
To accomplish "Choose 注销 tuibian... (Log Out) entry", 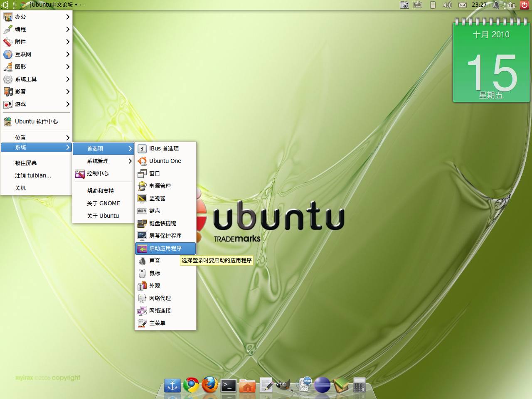I will (37, 175).
